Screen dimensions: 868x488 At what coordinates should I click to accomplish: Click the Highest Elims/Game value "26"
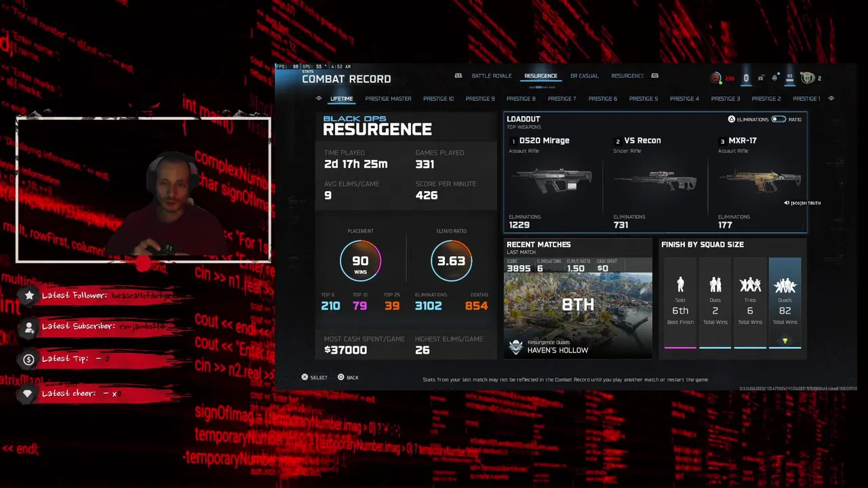point(422,350)
